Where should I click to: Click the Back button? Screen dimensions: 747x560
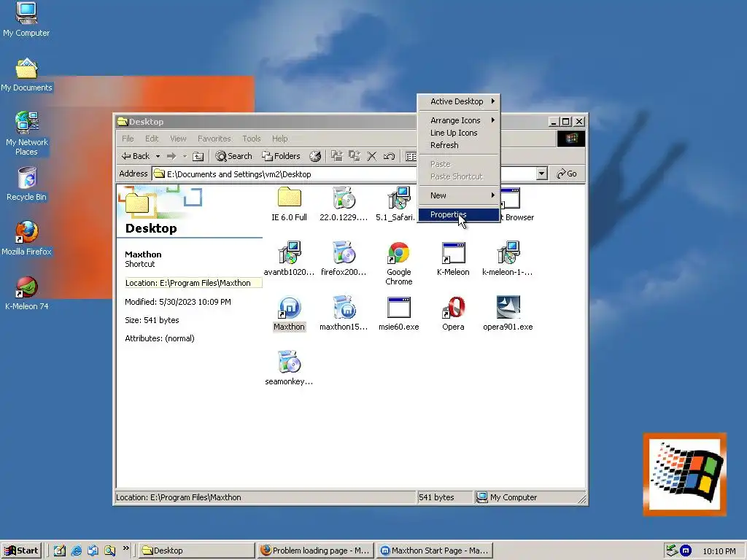tap(135, 156)
